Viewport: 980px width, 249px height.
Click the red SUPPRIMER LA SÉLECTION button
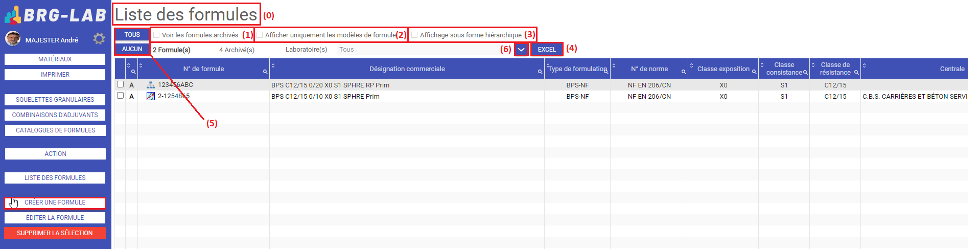pos(55,233)
